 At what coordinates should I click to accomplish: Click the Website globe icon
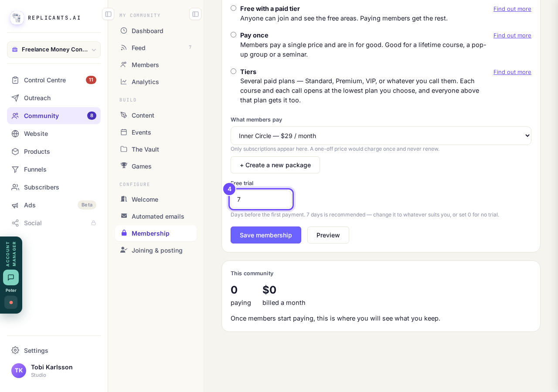[15, 134]
